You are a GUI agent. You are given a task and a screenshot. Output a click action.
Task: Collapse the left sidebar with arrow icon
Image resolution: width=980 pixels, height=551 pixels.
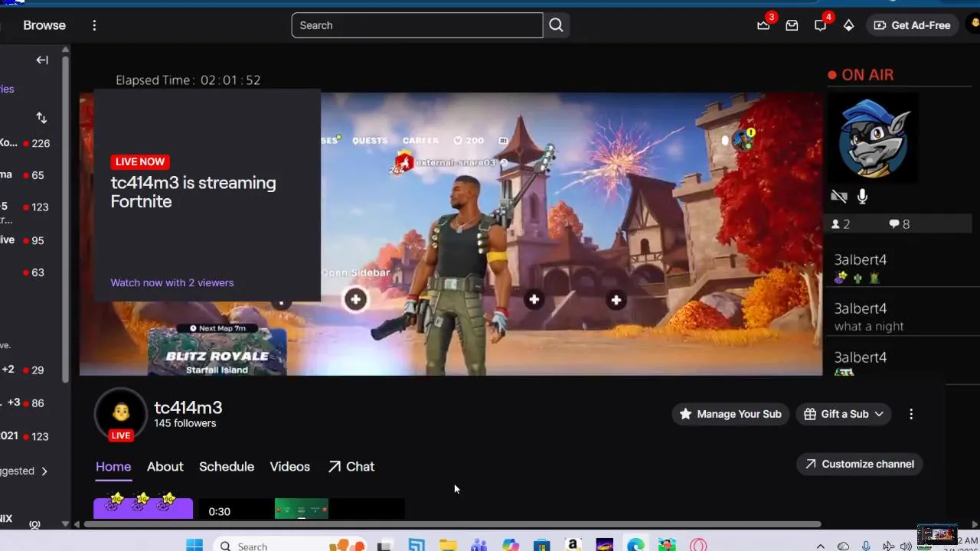pyautogui.click(x=42, y=60)
